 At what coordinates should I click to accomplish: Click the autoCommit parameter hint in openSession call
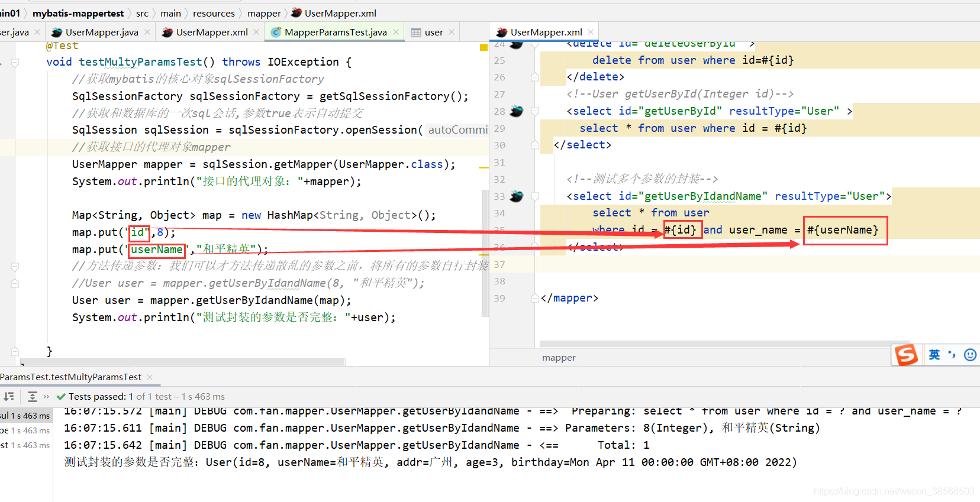457,129
